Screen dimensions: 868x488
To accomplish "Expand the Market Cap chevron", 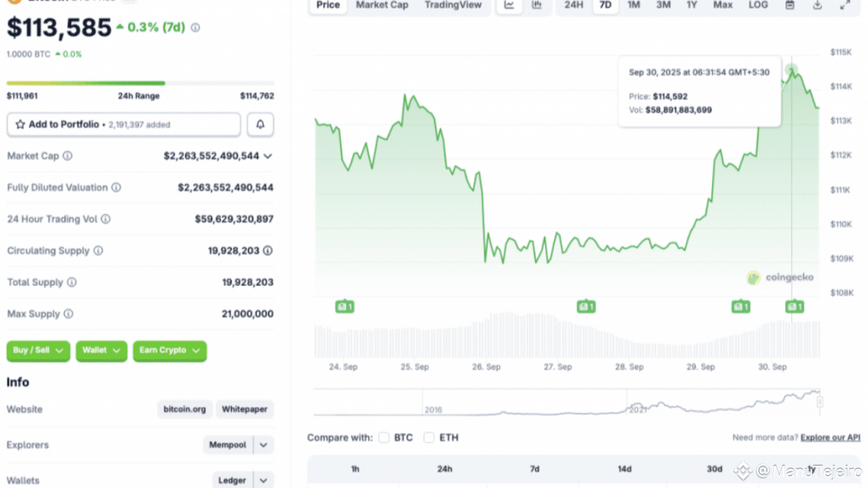I will coord(268,156).
